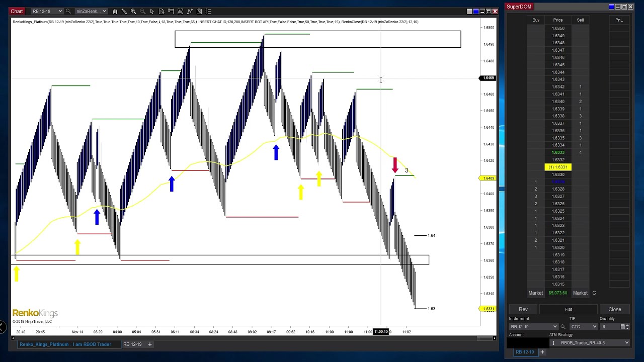Viewport: 644px width, 362px height.
Task: Click the PnL column header
Action: (619, 20)
